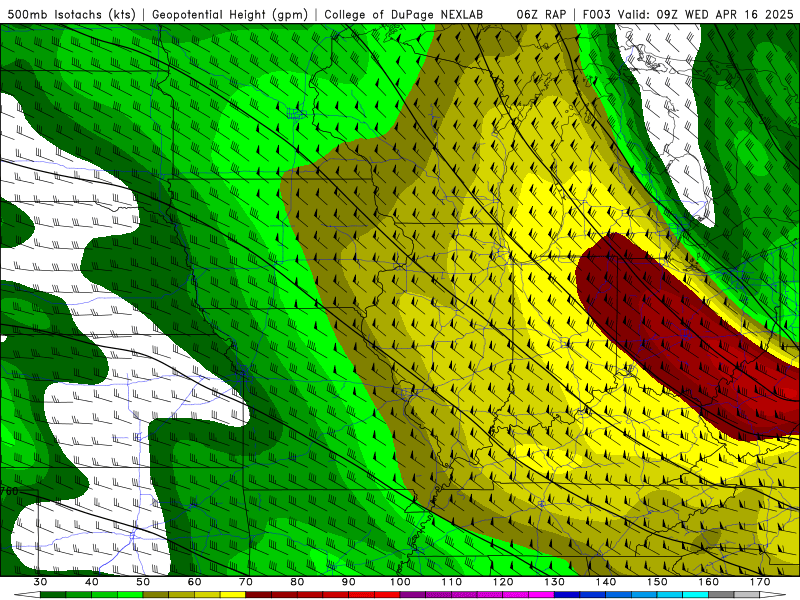Select the 110 label on the color scale
The width and height of the screenshot is (800, 600).
point(452,582)
